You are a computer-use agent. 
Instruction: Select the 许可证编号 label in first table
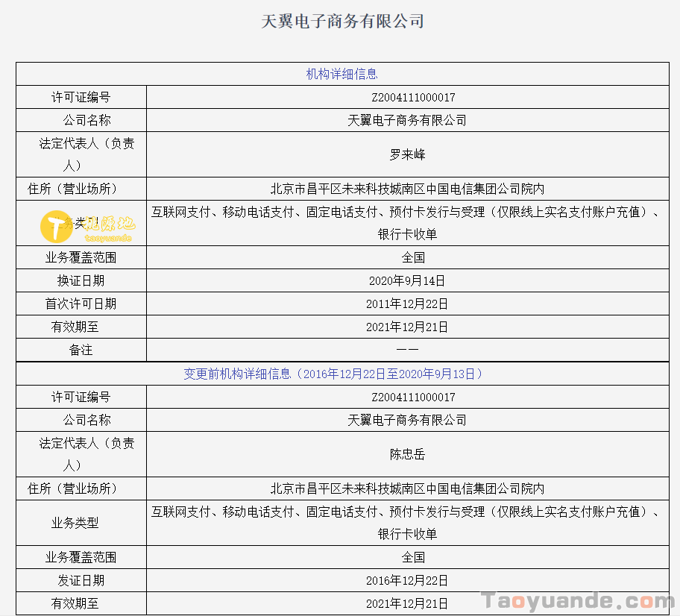[x=81, y=97]
